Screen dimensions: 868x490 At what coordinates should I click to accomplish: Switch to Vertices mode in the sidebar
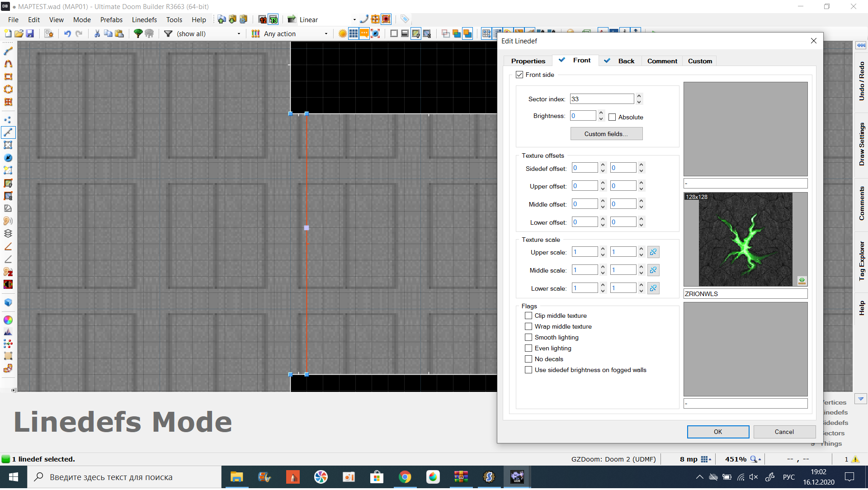point(8,120)
